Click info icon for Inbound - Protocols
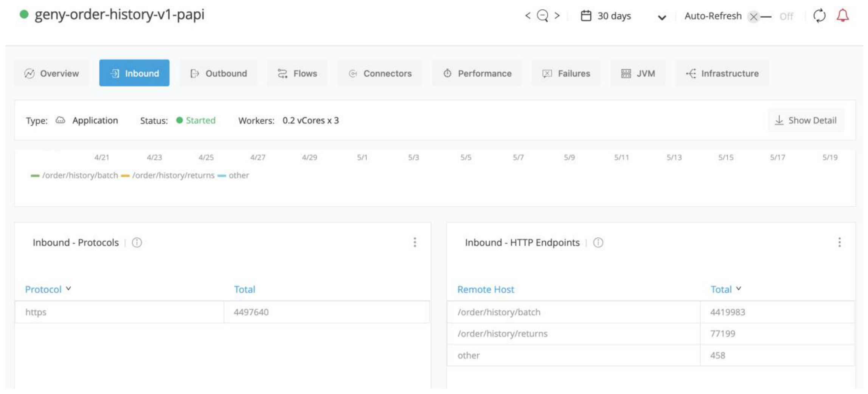The width and height of the screenshot is (868, 394). tap(137, 243)
